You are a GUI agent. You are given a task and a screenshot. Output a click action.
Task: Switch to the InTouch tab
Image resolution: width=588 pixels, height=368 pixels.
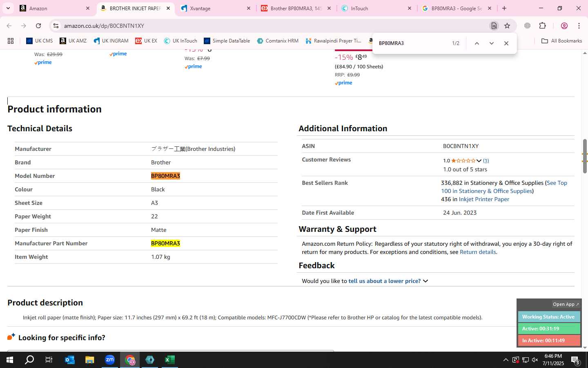[x=377, y=8]
